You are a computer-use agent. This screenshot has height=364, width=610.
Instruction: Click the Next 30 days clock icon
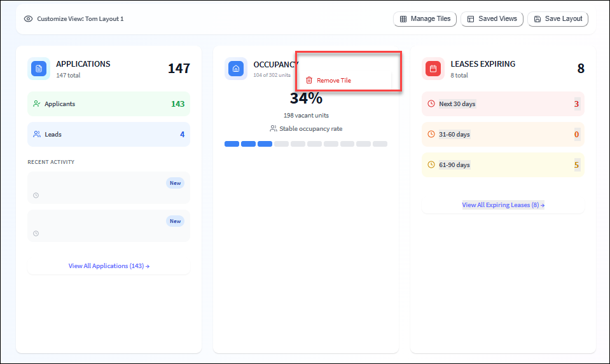pos(431,104)
